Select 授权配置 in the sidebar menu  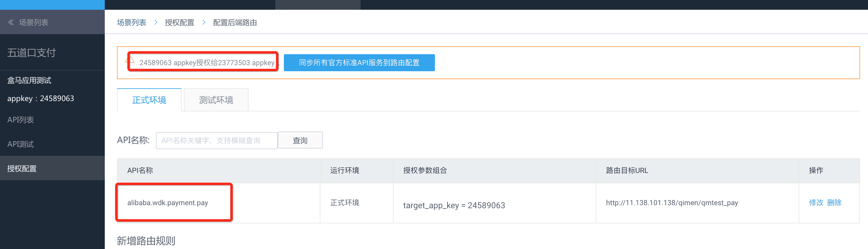(22, 168)
